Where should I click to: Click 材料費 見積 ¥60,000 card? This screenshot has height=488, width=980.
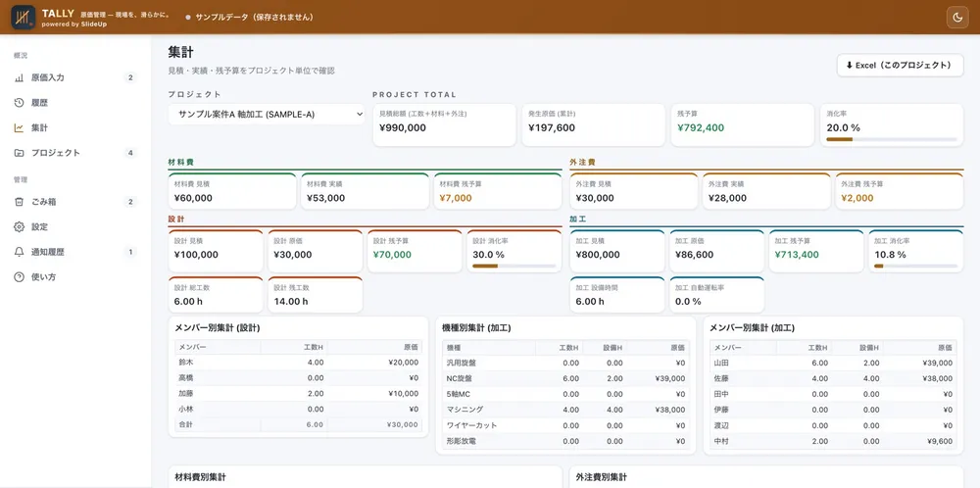[x=232, y=191]
